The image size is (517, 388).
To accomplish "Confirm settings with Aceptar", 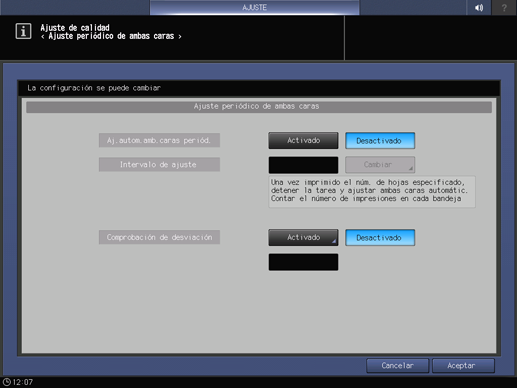I will point(463,366).
